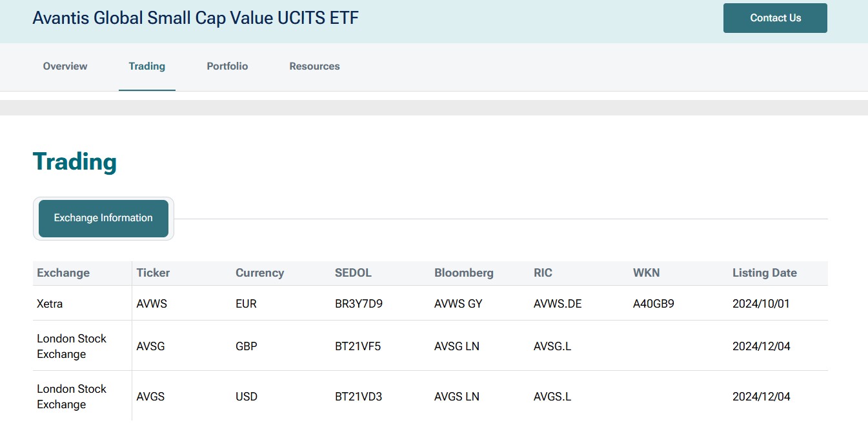This screenshot has height=445, width=868.
Task: Open the Overview tab
Action: 65,66
